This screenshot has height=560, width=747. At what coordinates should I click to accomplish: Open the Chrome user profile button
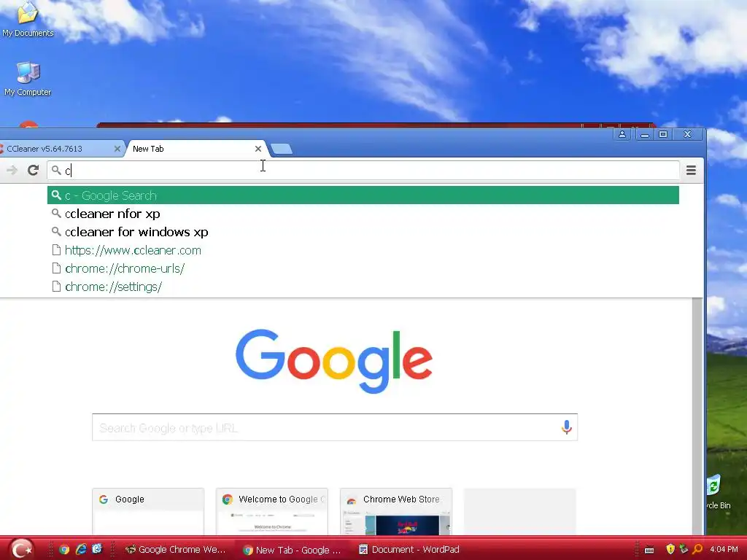tap(622, 134)
